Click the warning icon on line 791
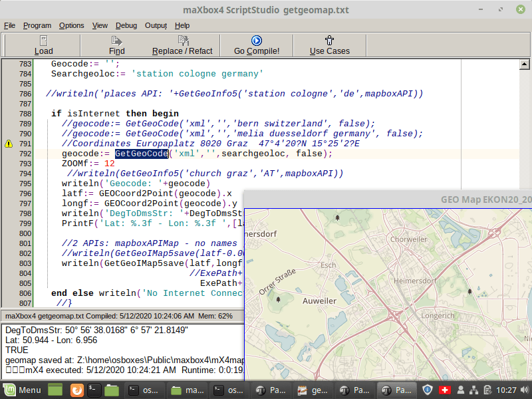Image resolution: width=532 pixels, height=399 pixels. (9, 144)
